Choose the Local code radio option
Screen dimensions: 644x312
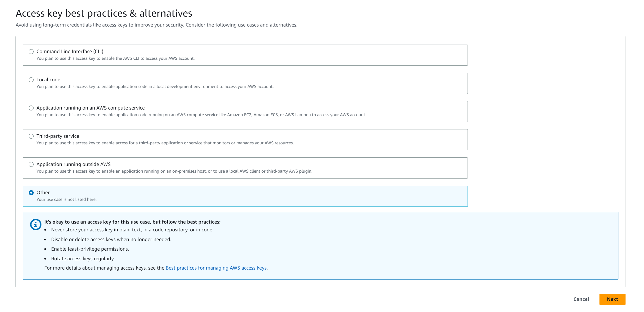(x=31, y=80)
